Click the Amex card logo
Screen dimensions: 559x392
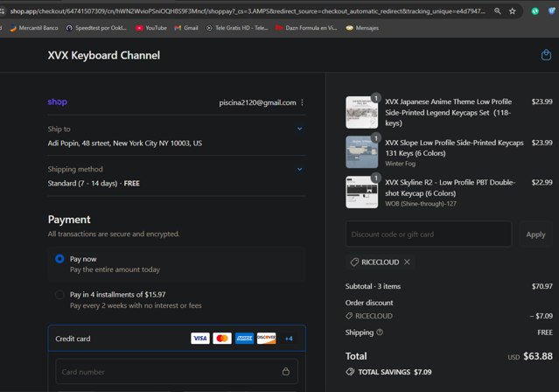pos(244,338)
